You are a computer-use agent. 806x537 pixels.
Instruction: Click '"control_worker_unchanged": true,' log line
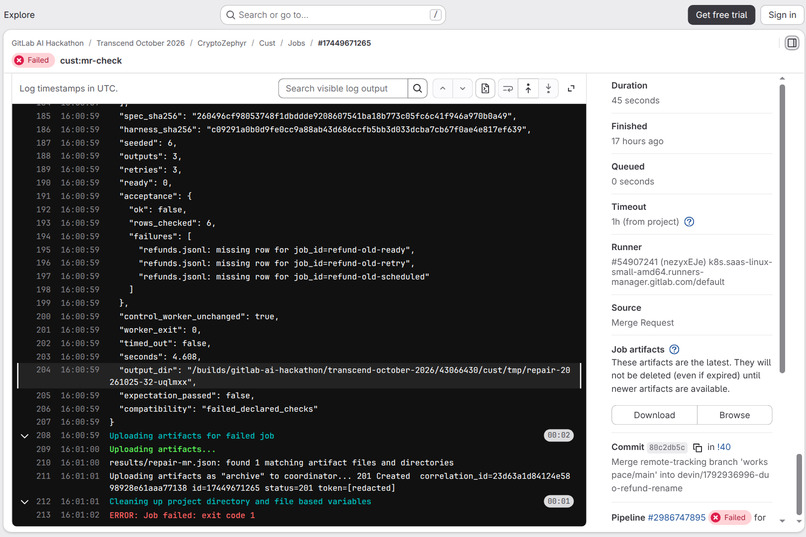(198, 317)
